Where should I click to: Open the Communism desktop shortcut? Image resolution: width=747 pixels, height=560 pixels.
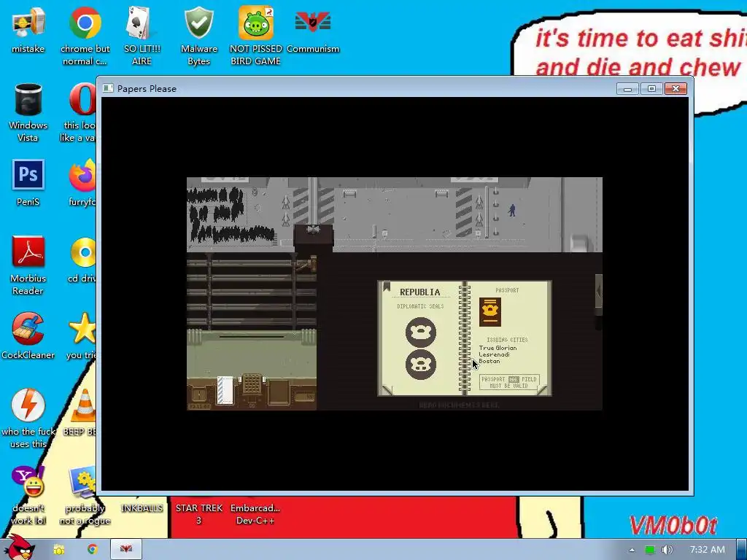coord(312,29)
